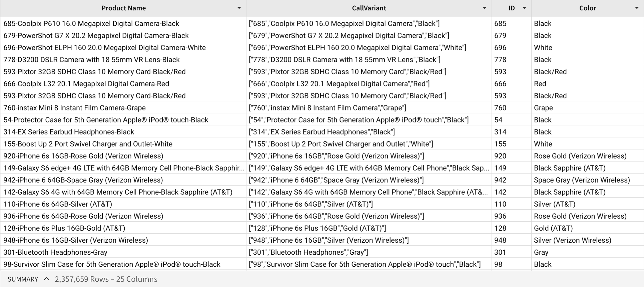Open the ID column dropdown arrow
Screen dimensions: 644x287
click(524, 8)
